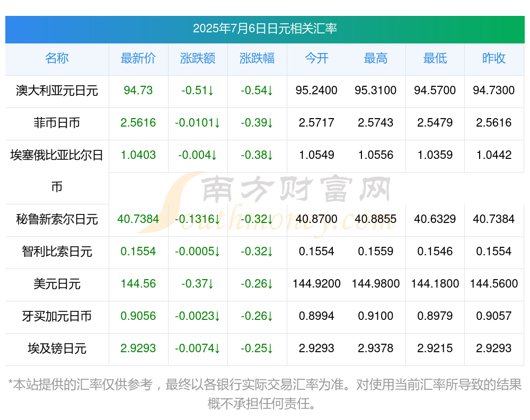Select the latest price '0.9056'
This screenshot has height=420, width=530.
click(x=138, y=316)
